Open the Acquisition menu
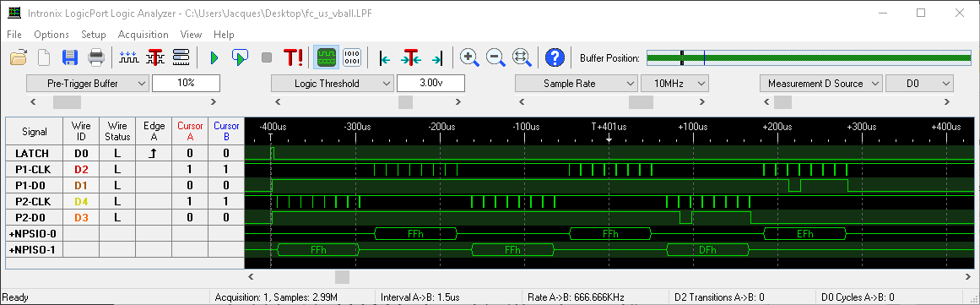 click(143, 35)
